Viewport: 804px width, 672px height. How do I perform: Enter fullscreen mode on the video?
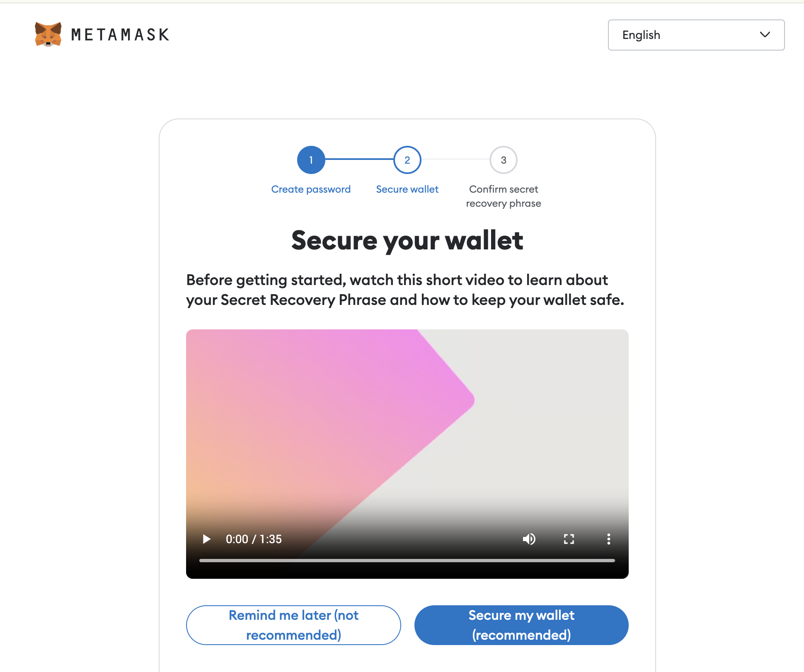coord(569,539)
